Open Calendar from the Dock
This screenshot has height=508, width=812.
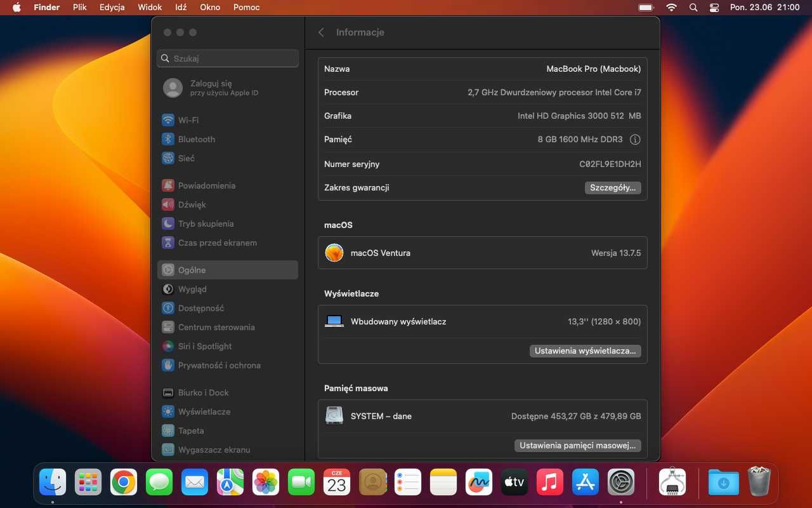[337, 483]
